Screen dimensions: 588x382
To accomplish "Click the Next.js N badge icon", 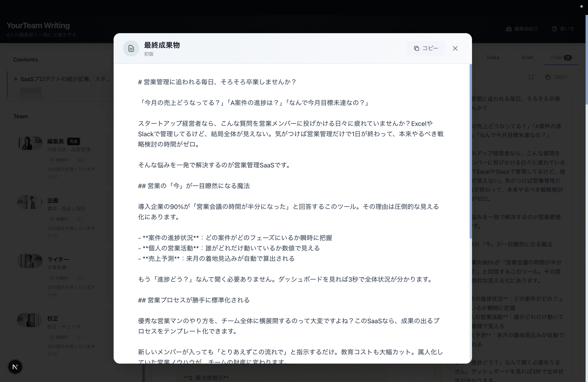I will coord(15,367).
